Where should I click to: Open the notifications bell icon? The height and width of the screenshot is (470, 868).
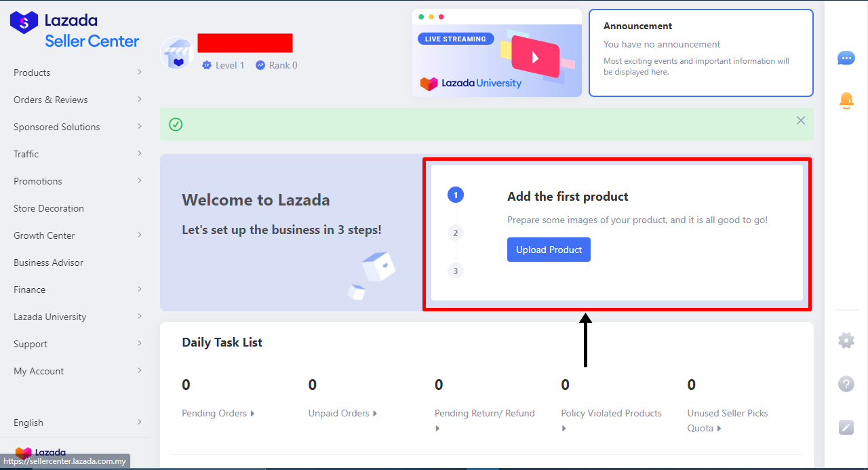click(846, 100)
